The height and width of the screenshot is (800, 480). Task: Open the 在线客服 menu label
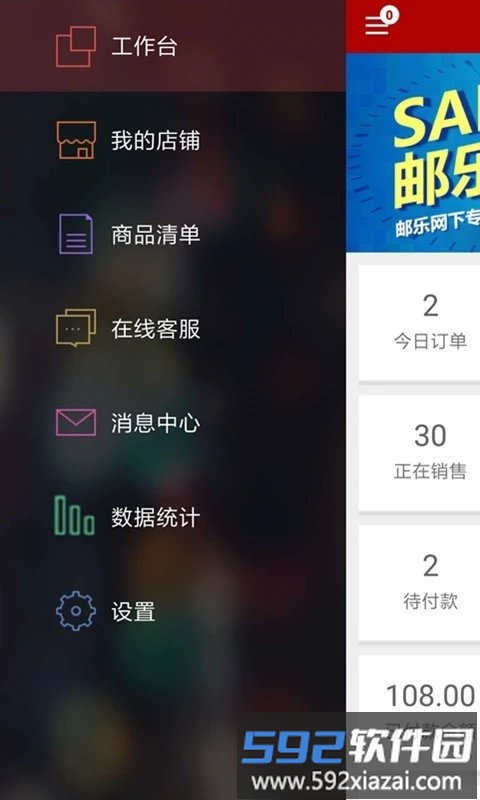click(x=156, y=329)
